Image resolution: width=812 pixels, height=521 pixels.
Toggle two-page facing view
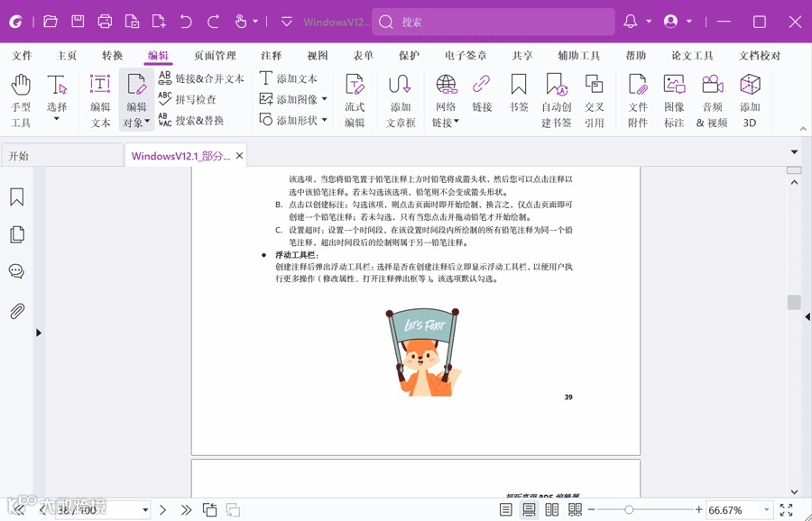coord(552,510)
